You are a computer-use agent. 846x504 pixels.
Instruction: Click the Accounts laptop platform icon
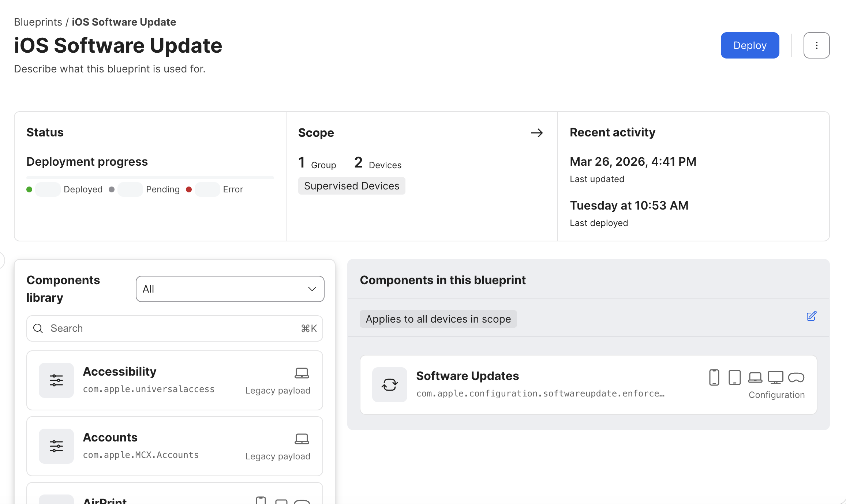pos(302,439)
